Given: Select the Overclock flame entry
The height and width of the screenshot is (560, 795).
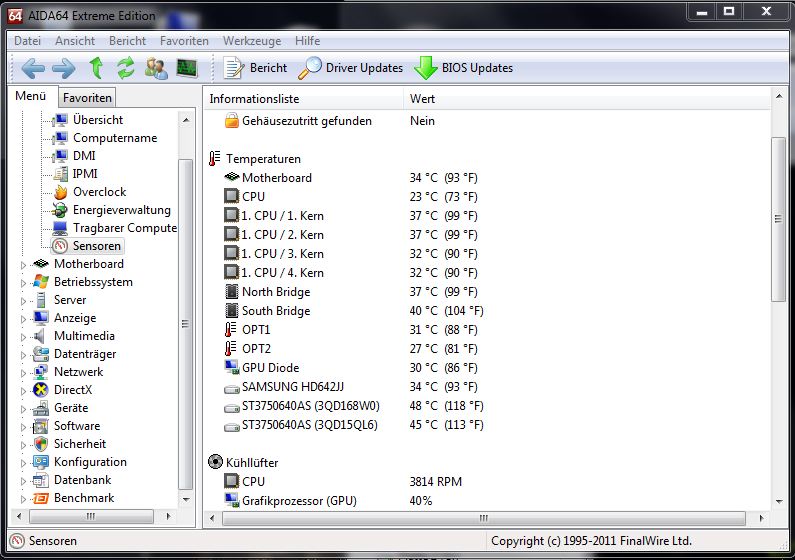Looking at the screenshot, I should click(99, 192).
